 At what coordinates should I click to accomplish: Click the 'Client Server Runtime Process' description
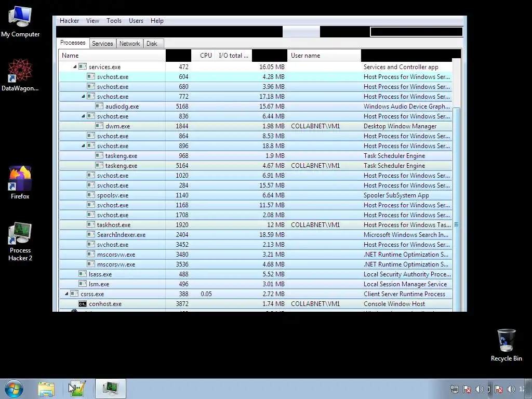point(404,294)
